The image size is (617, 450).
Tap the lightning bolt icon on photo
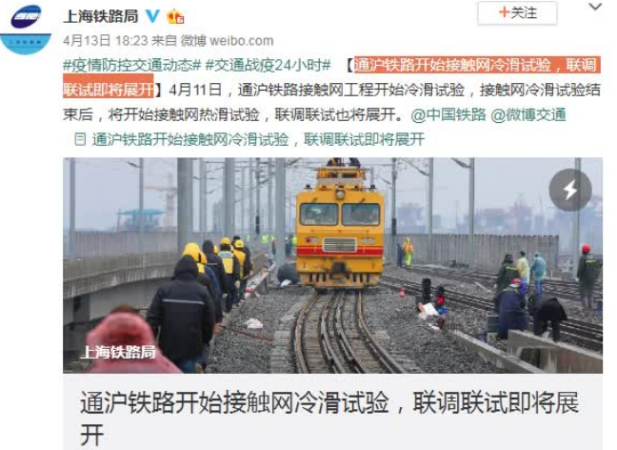570,190
